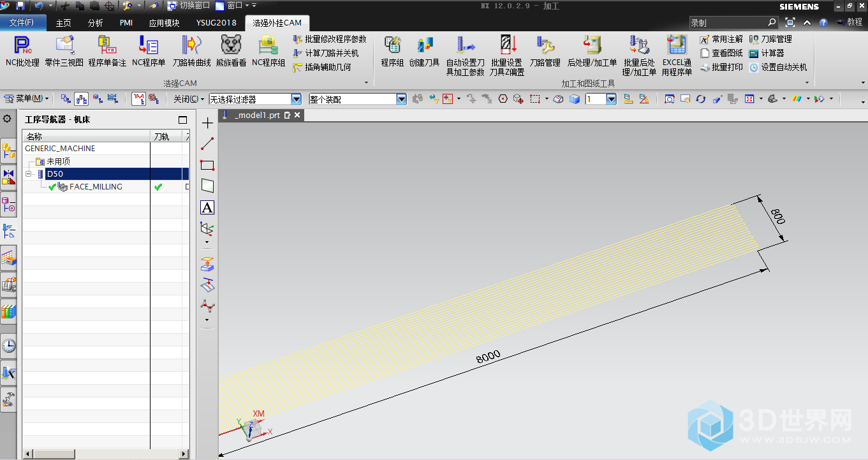
Task: Select the text annotation A tool
Action: pos(207,207)
